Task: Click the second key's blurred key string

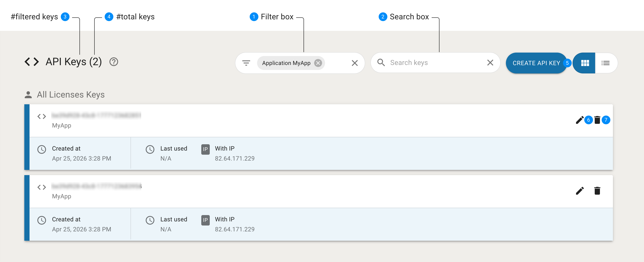Action: click(96, 186)
